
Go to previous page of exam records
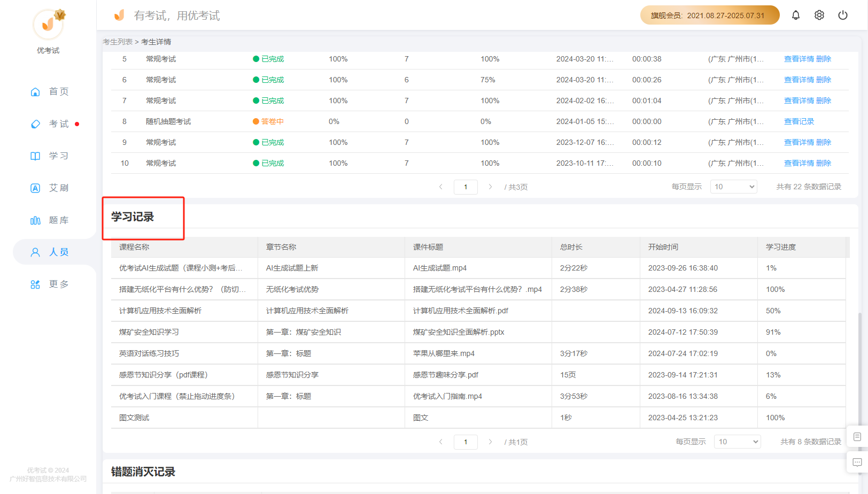point(441,187)
